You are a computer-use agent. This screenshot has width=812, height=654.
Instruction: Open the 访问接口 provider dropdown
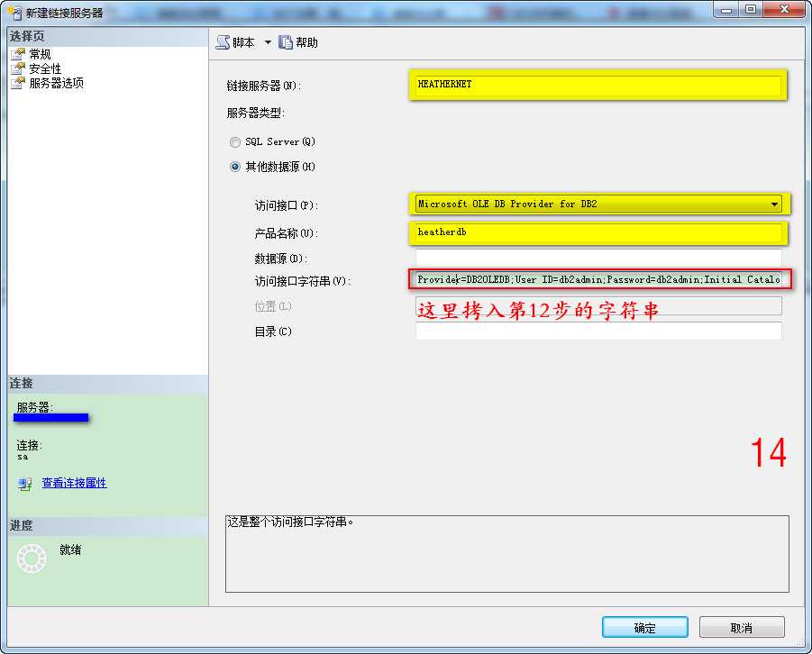(774, 204)
